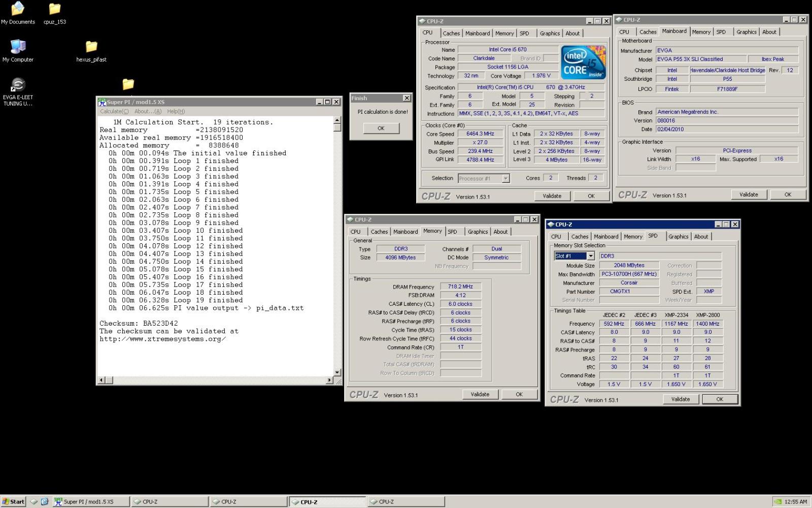812x508 pixels.
Task: Open About tab in CPU-Z Memory window
Action: click(500, 232)
